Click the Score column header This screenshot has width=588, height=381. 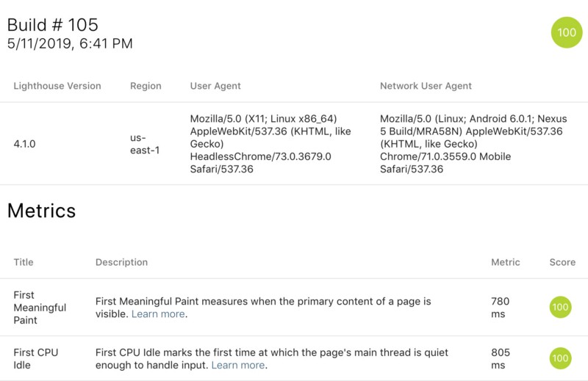[x=562, y=262]
